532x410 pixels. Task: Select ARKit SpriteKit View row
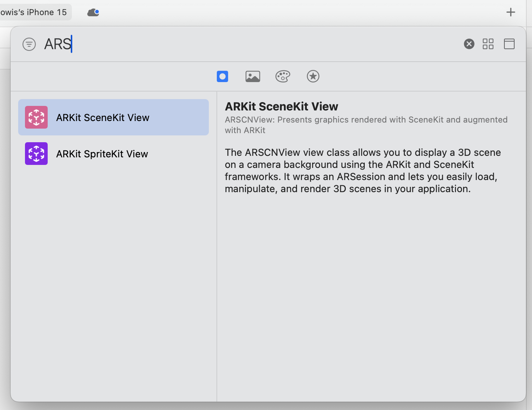[114, 154]
